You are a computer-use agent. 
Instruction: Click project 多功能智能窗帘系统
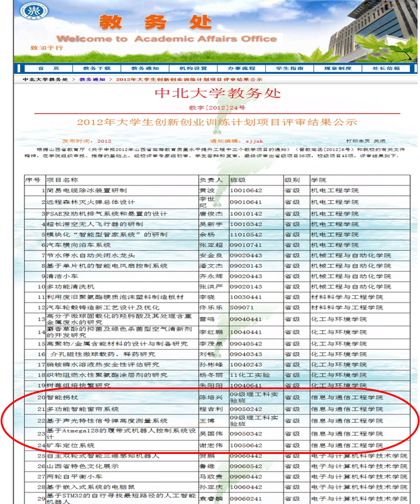[x=82, y=409]
